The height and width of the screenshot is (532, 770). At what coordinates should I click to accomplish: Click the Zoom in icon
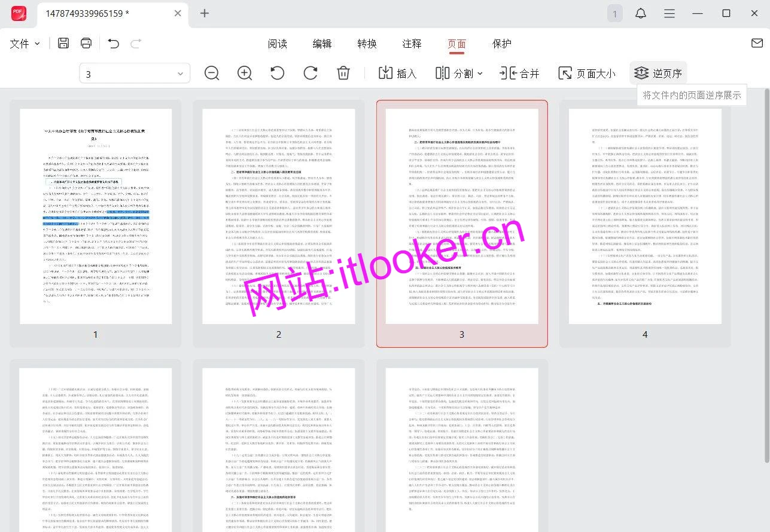coord(244,73)
